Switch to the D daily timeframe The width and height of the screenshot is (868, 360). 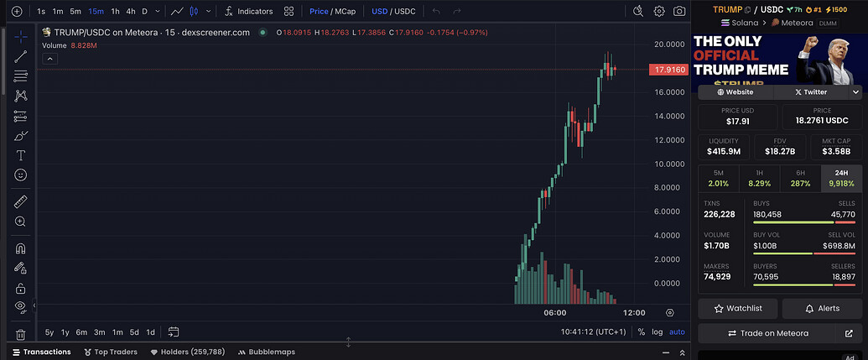144,11
